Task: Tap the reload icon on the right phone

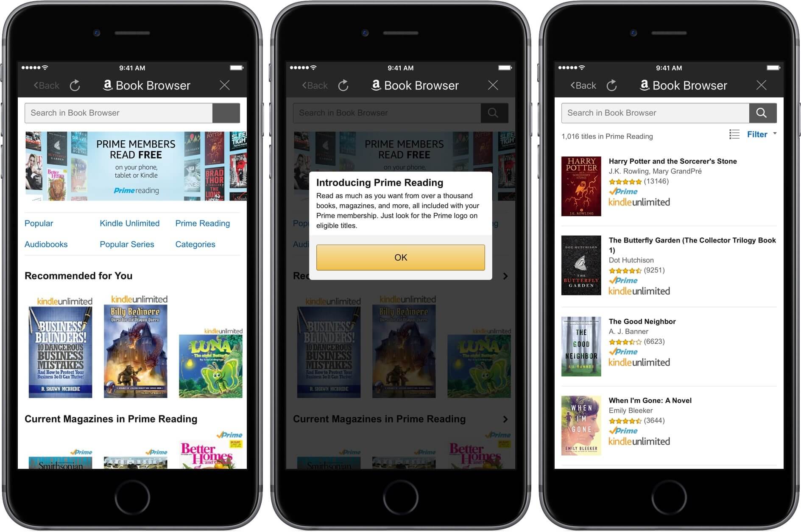Action: [x=612, y=85]
